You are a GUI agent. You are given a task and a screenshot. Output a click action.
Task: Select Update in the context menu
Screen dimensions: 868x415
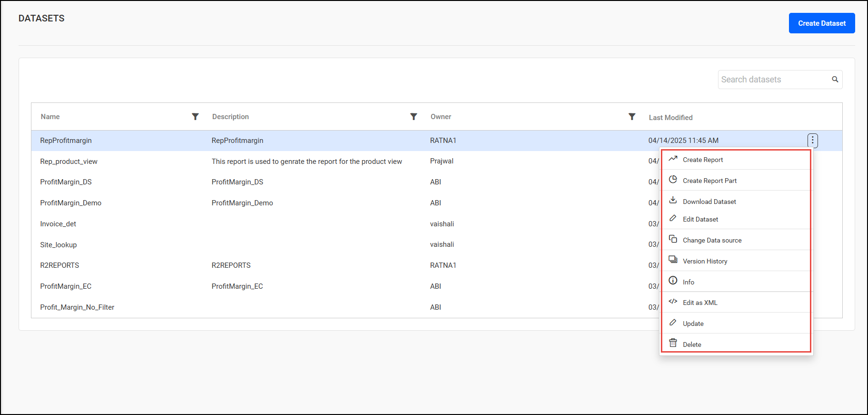(693, 324)
